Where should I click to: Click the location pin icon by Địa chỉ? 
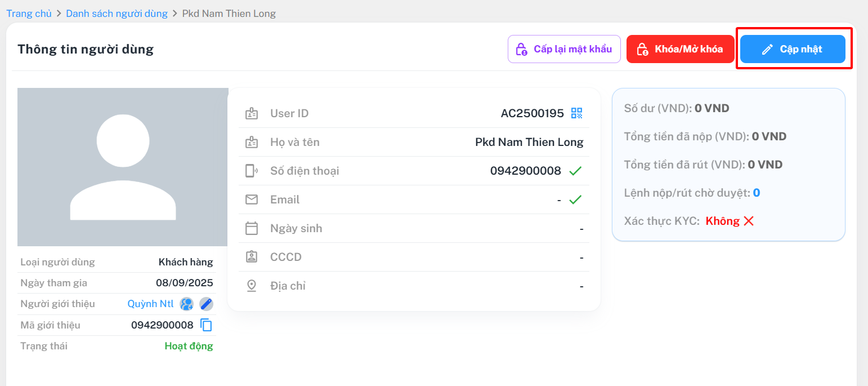(x=252, y=286)
